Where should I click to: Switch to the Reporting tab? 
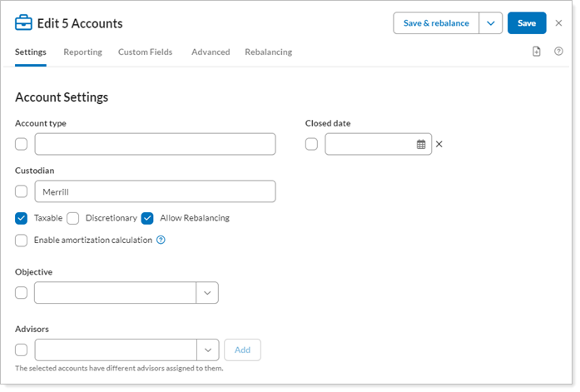[x=82, y=52]
